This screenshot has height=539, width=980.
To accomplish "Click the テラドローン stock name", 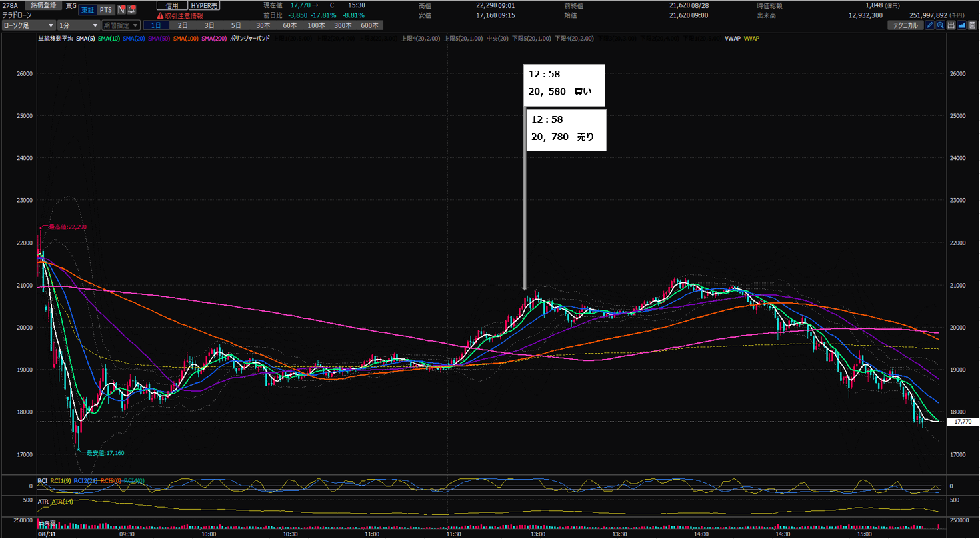I will 18,15.
